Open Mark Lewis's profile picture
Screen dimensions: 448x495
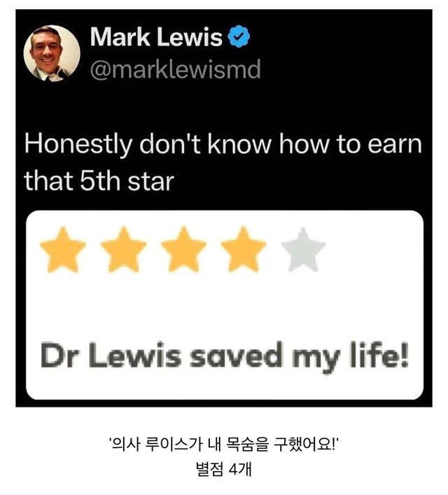coord(52,53)
